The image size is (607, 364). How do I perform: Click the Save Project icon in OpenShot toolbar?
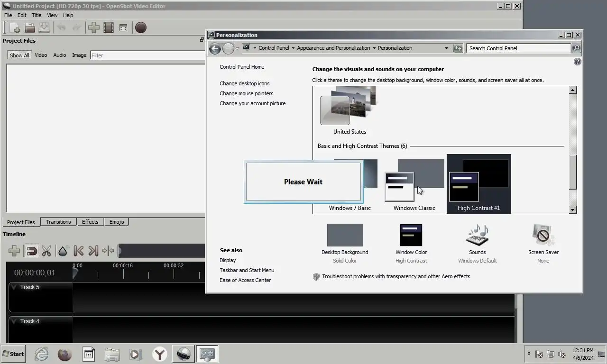pyautogui.click(x=44, y=27)
